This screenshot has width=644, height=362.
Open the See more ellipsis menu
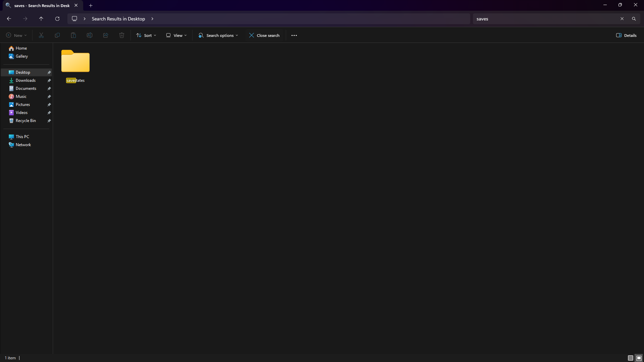294,35
